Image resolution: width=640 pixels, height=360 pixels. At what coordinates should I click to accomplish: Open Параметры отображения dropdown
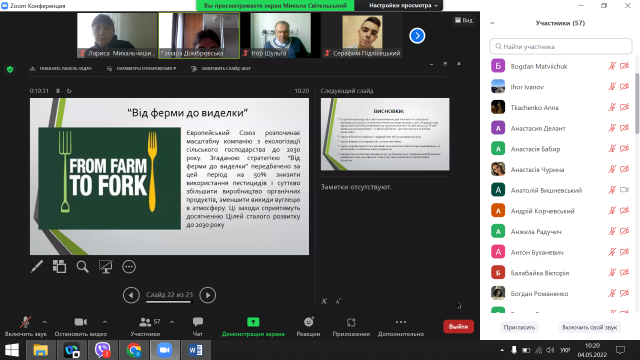pos(142,69)
